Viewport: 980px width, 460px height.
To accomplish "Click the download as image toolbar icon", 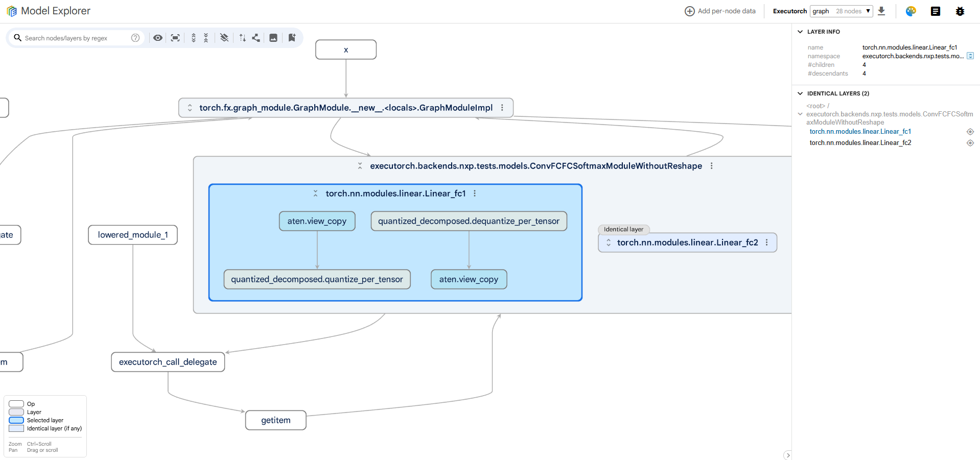I will tap(273, 38).
